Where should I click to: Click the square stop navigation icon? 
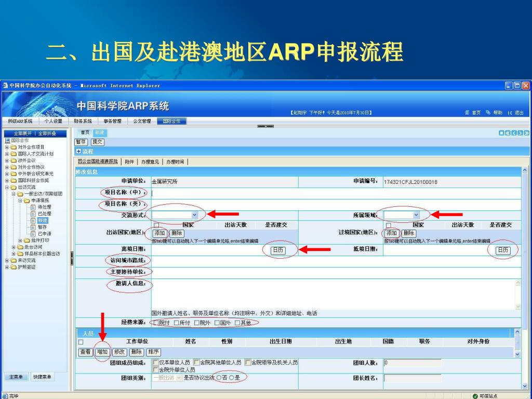[x=501, y=133]
